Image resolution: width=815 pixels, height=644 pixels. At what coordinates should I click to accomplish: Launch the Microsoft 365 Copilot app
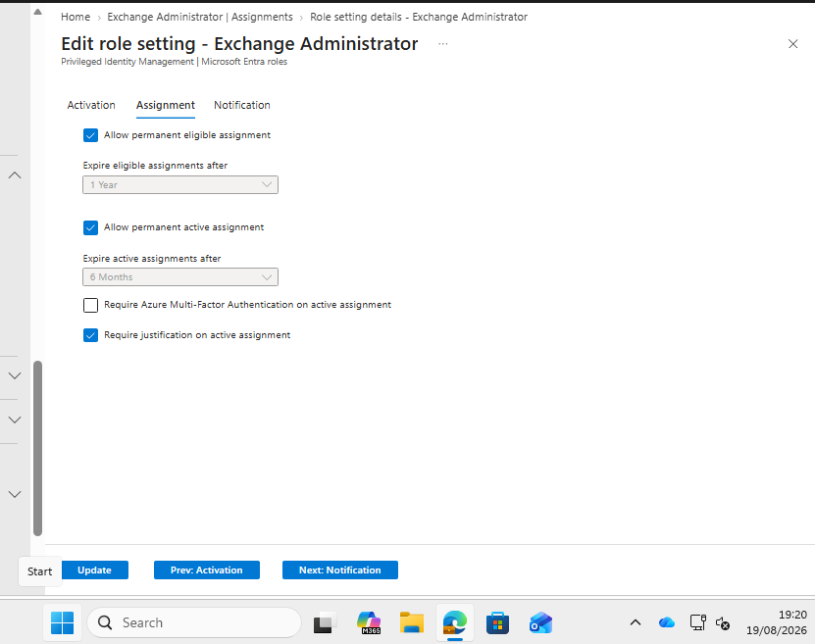pos(369,622)
